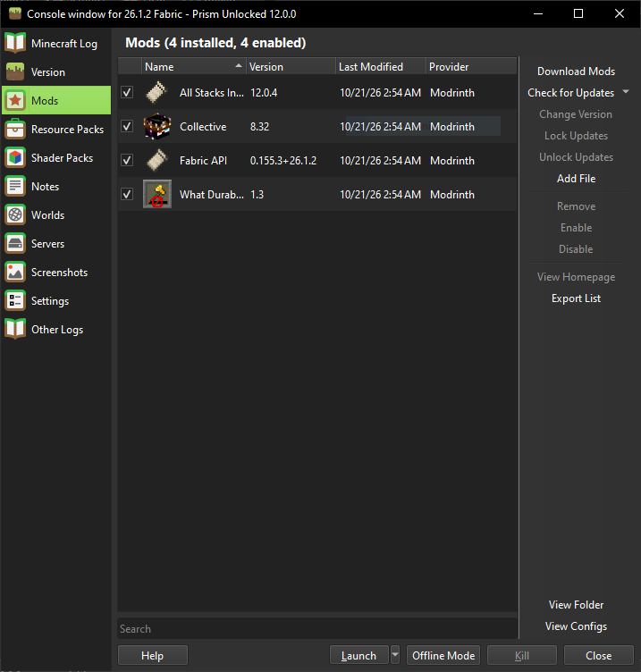Click Check for Updates
641x672 pixels.
tap(570, 93)
